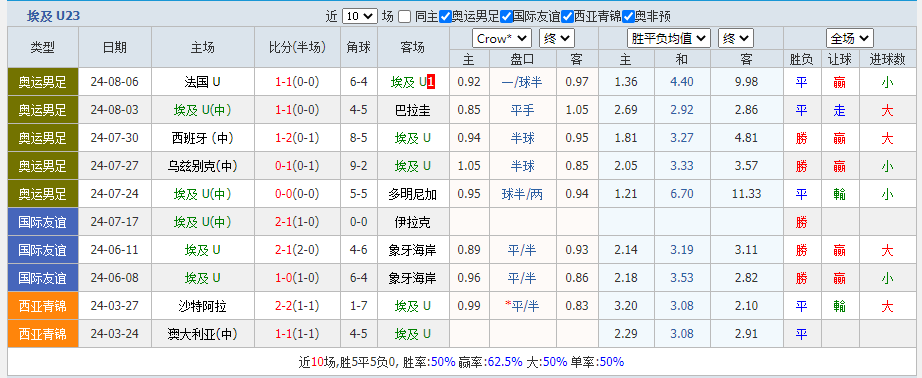922x378 pixels.
Task: Open the 1-1 score of the 24-08-06 match
Action: pyautogui.click(x=284, y=82)
